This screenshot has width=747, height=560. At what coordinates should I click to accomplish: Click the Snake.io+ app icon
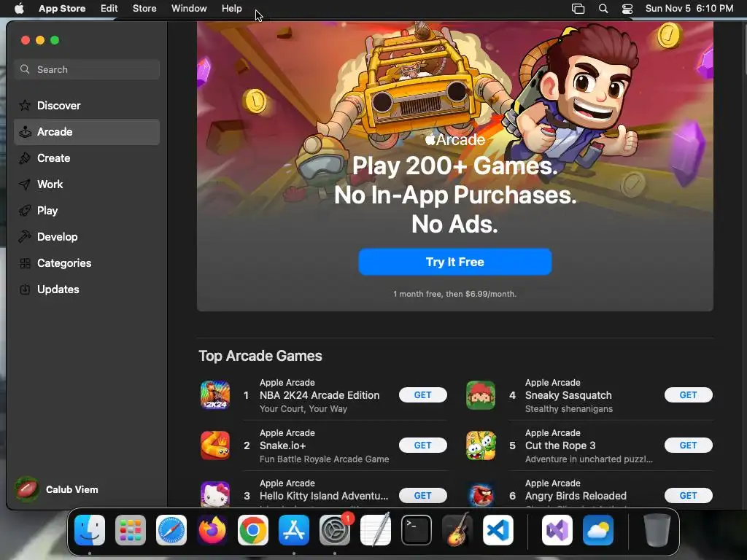[x=215, y=446]
